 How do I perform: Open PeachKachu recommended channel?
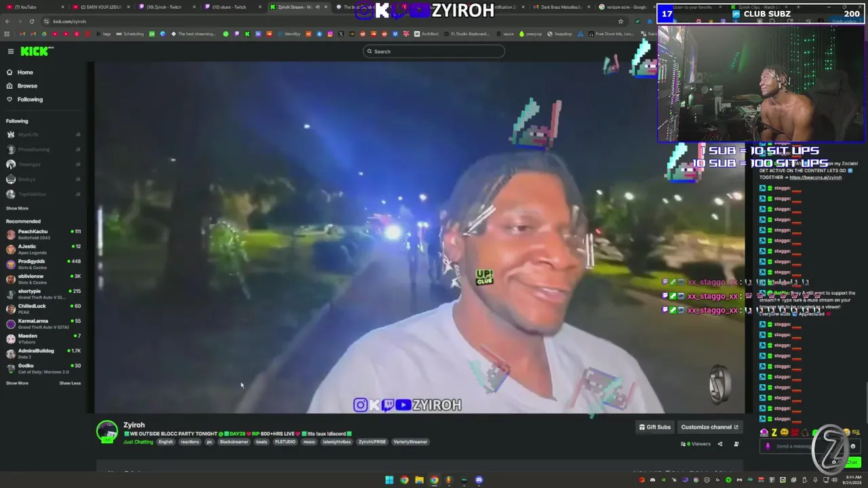pos(43,234)
